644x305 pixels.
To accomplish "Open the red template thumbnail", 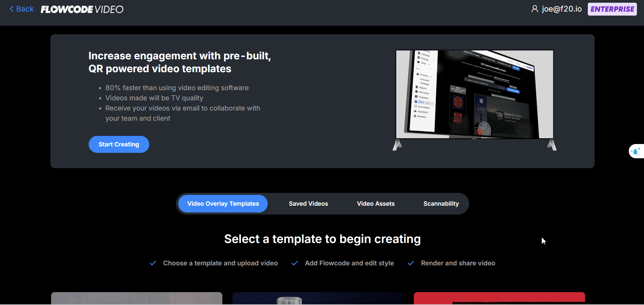I will click(499, 298).
